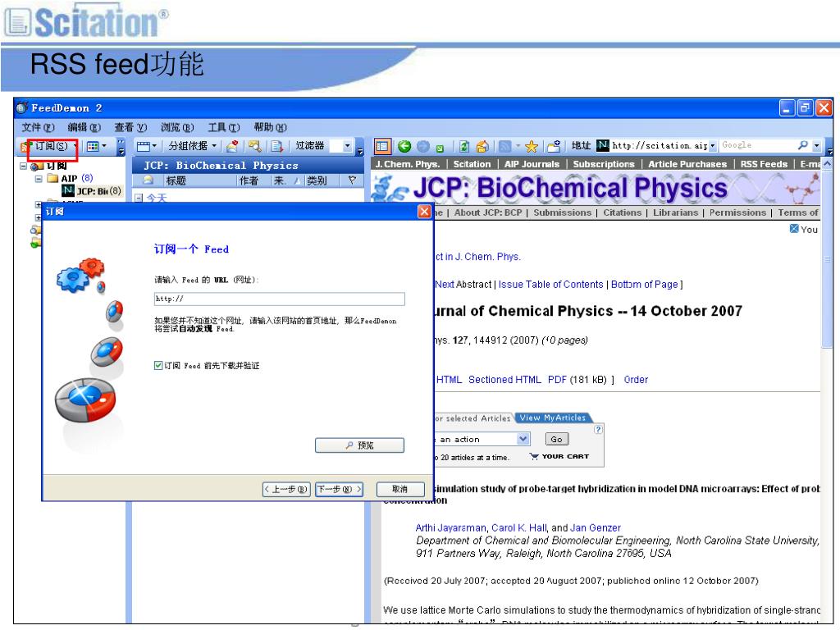Open the 文件 (F) menu

(38, 127)
